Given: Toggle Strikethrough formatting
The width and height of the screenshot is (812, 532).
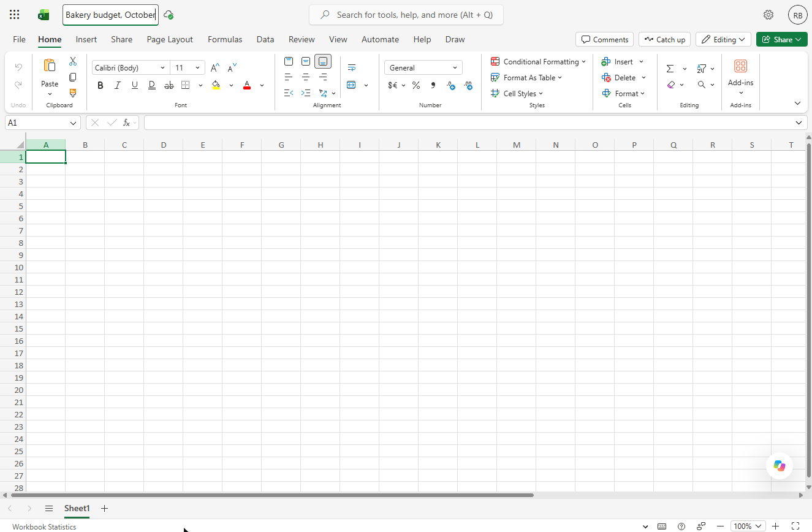Looking at the screenshot, I should [x=169, y=85].
